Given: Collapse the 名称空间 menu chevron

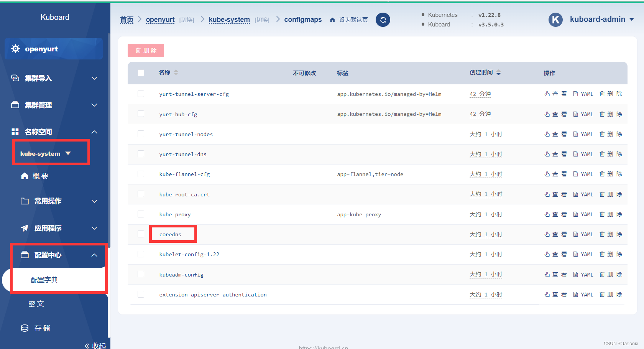Looking at the screenshot, I should 94,132.
